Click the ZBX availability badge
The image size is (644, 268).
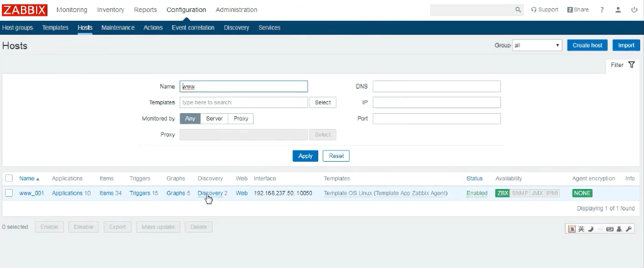coord(502,193)
